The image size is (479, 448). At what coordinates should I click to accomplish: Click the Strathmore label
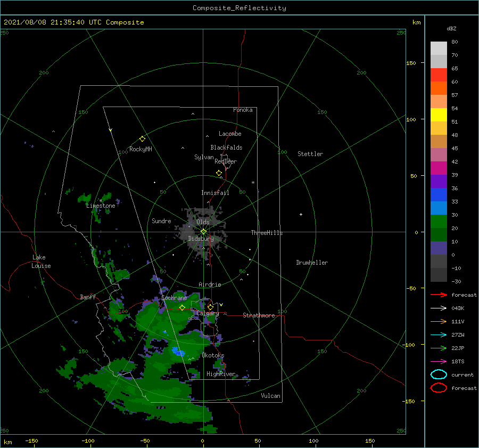(259, 315)
